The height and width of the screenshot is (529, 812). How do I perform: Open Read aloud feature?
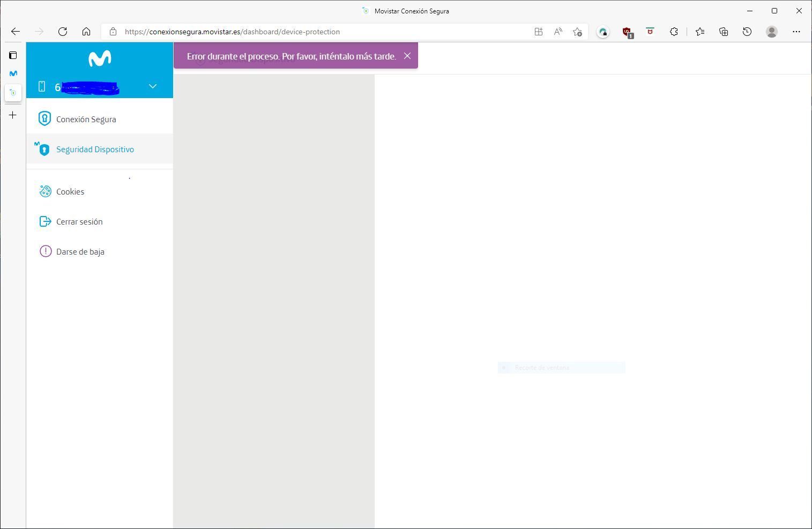558,32
